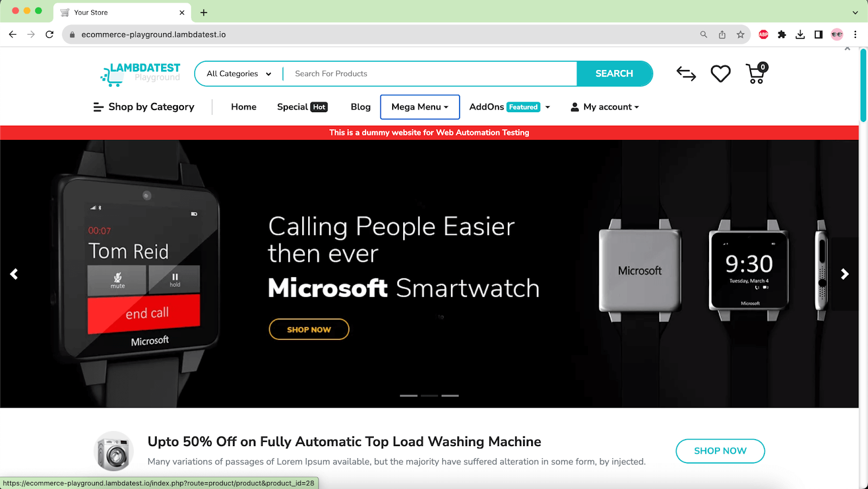Open the All Categories dropdown

coord(239,74)
